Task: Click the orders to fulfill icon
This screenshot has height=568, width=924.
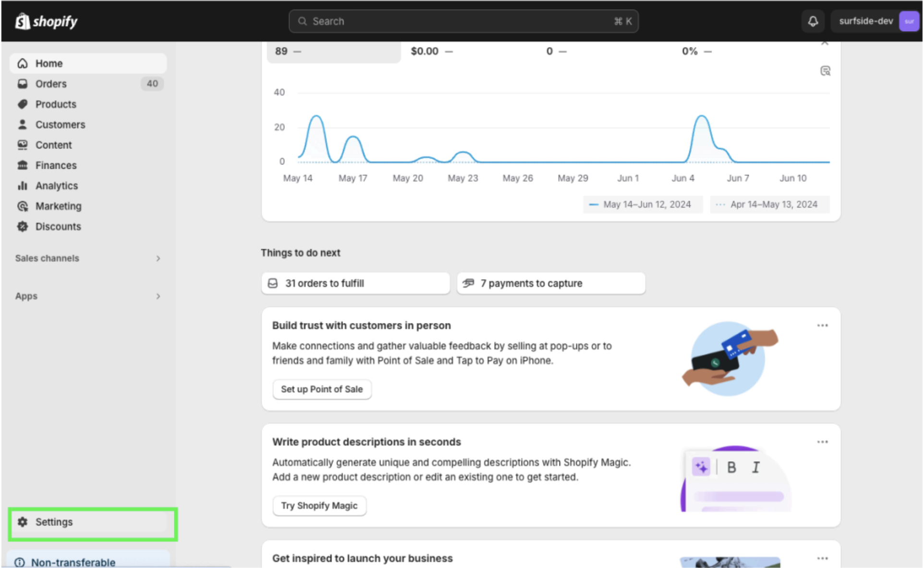Action: [273, 284]
